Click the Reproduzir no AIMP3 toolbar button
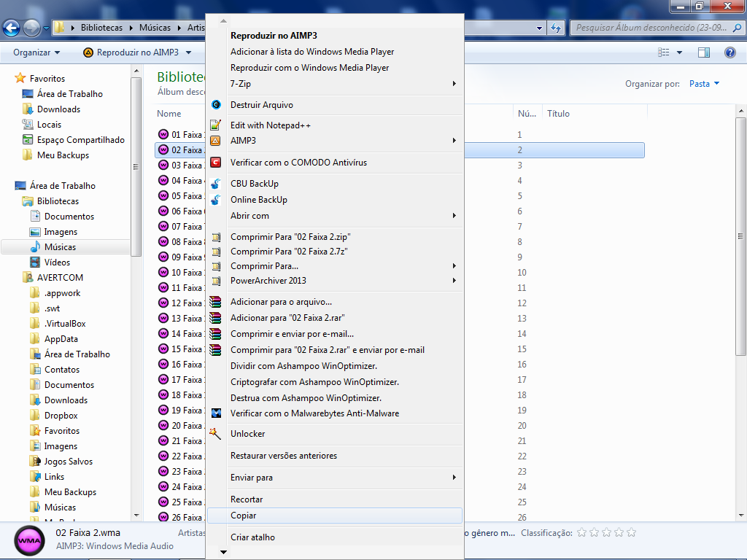The height and width of the screenshot is (560, 747). (x=131, y=52)
